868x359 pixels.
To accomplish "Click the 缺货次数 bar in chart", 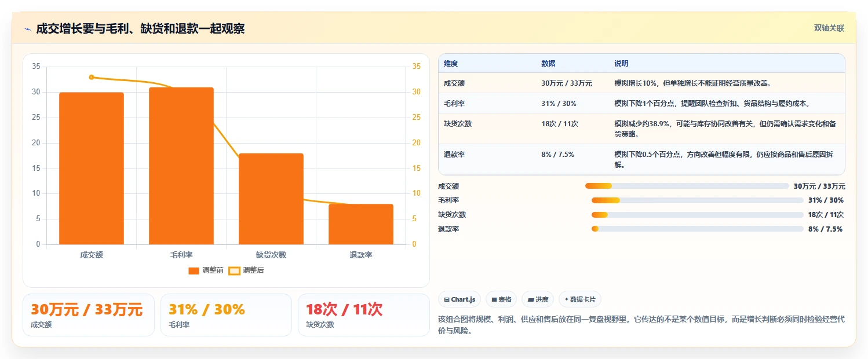I will coord(271,199).
